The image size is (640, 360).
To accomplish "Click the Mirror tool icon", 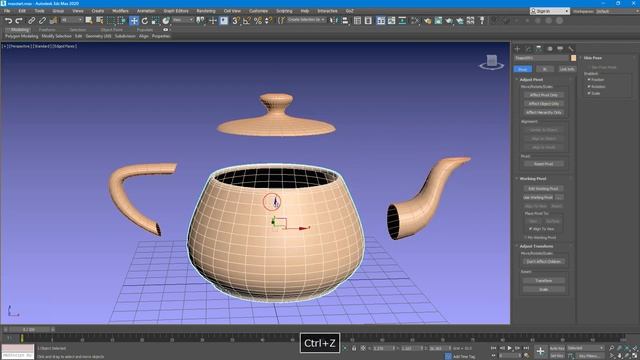I will click(334, 20).
